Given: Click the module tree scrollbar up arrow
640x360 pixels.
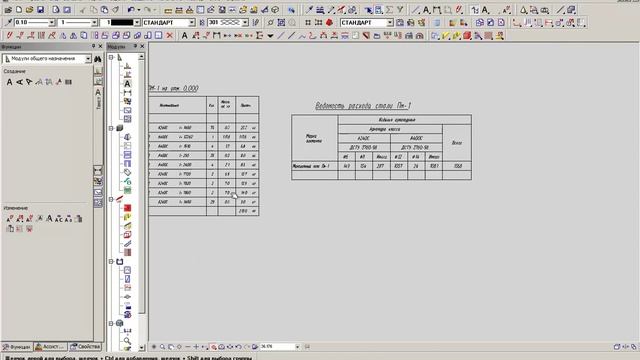Looking at the screenshot, I should [x=142, y=57].
